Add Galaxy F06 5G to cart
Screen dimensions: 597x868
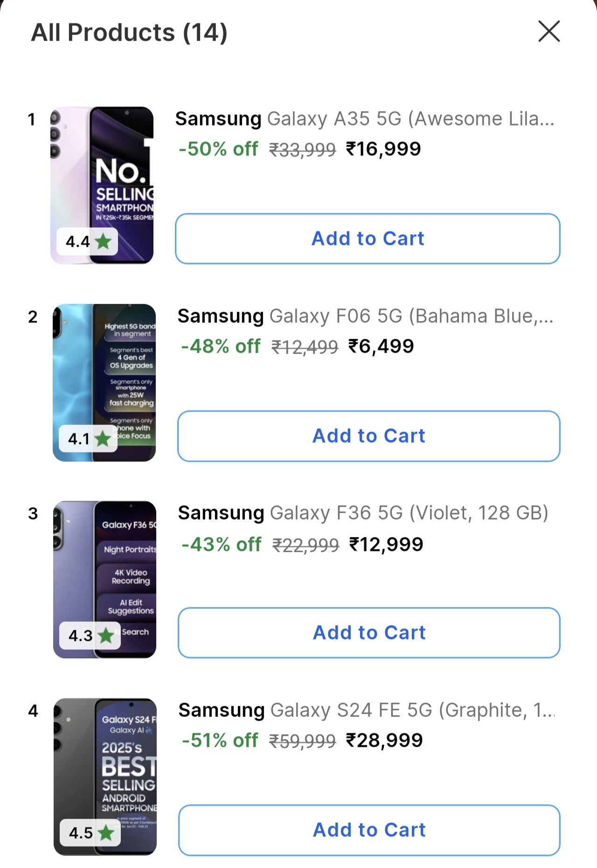point(368,436)
